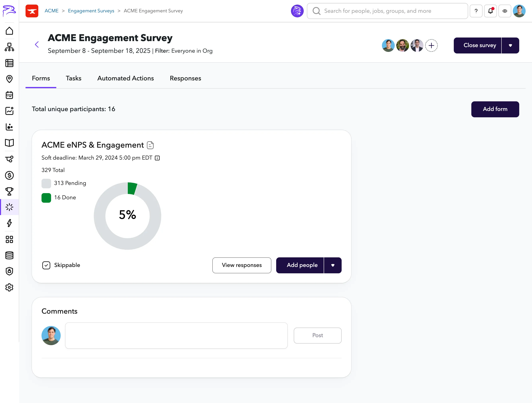
Task: Open the list table sidebar icon
Action: pos(9,63)
